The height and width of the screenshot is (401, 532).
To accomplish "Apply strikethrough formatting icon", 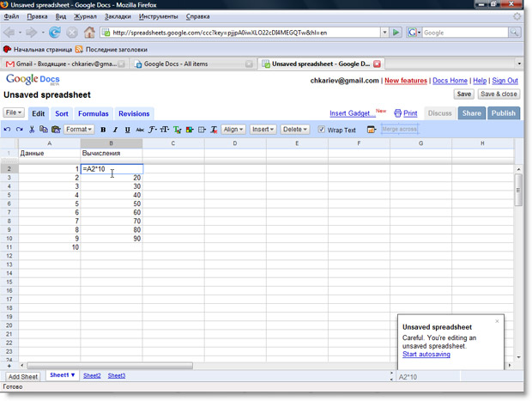I will pos(140,130).
